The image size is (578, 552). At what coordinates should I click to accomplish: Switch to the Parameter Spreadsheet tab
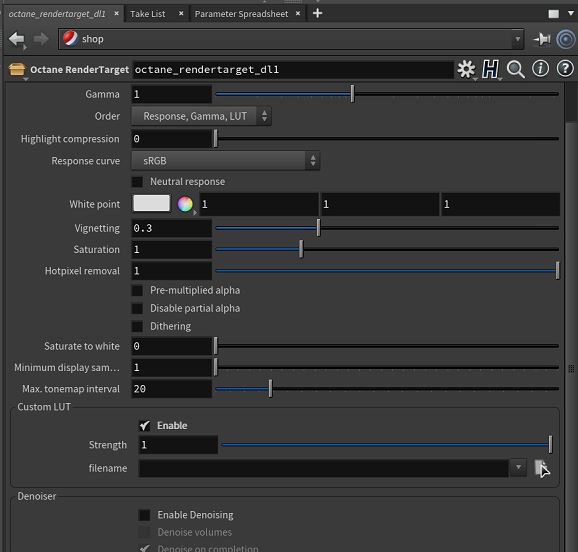coord(241,14)
